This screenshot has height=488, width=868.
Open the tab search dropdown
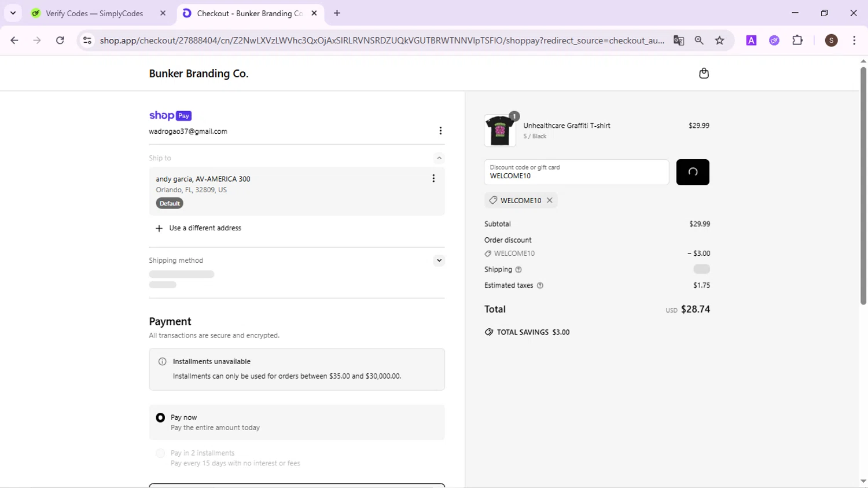point(13,13)
